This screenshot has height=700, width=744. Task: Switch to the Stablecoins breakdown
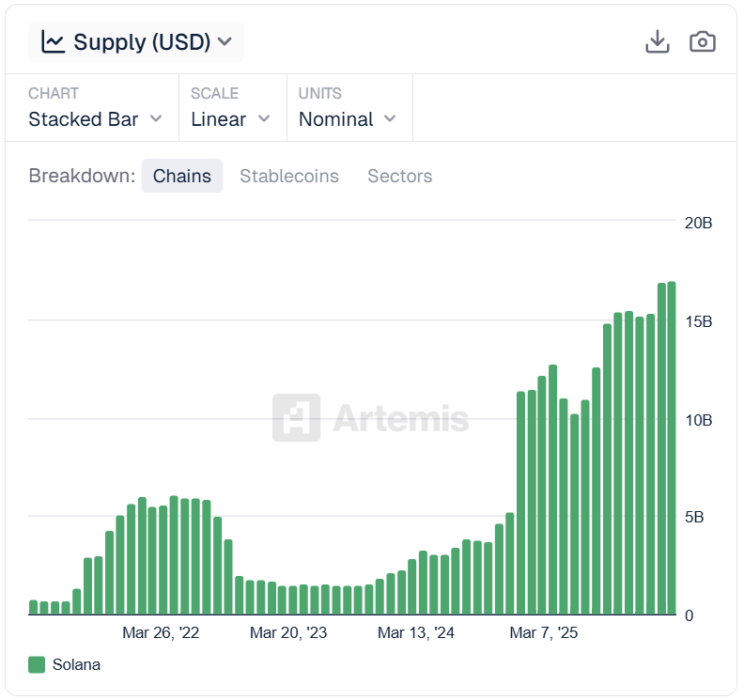(x=289, y=176)
